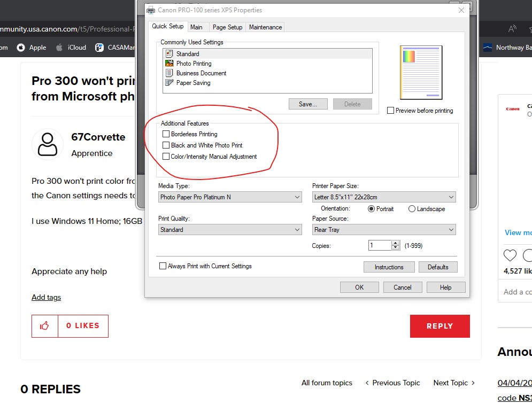Click the red REPLY button
Viewport: 532px width, 404px height.
point(440,326)
